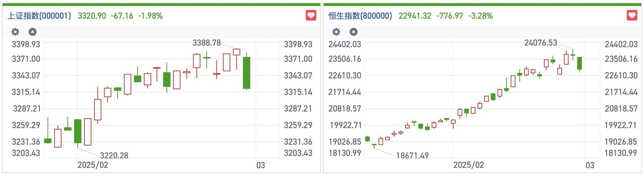644x175 pixels.
Task: Click the 18671.49 low price label
Action: (412, 155)
